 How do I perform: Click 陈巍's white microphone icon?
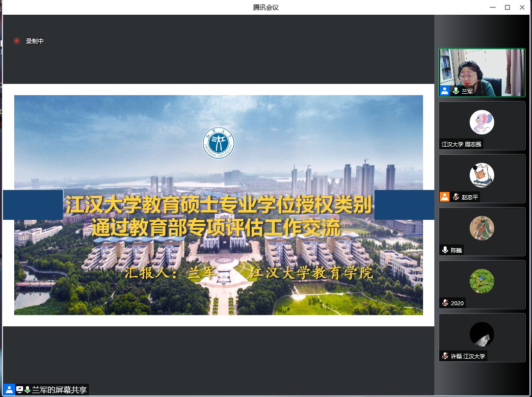click(x=445, y=250)
